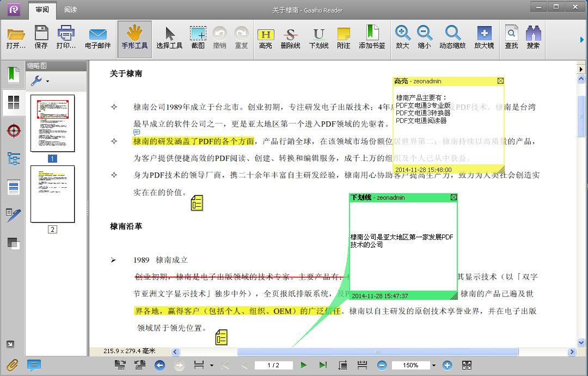Open the zoom level dropdown arrow
This screenshot has width=588, height=376.
[434, 366]
